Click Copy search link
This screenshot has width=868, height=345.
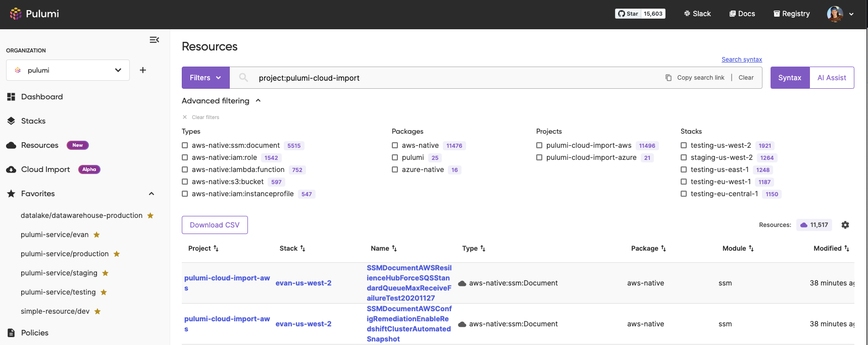[x=700, y=78]
